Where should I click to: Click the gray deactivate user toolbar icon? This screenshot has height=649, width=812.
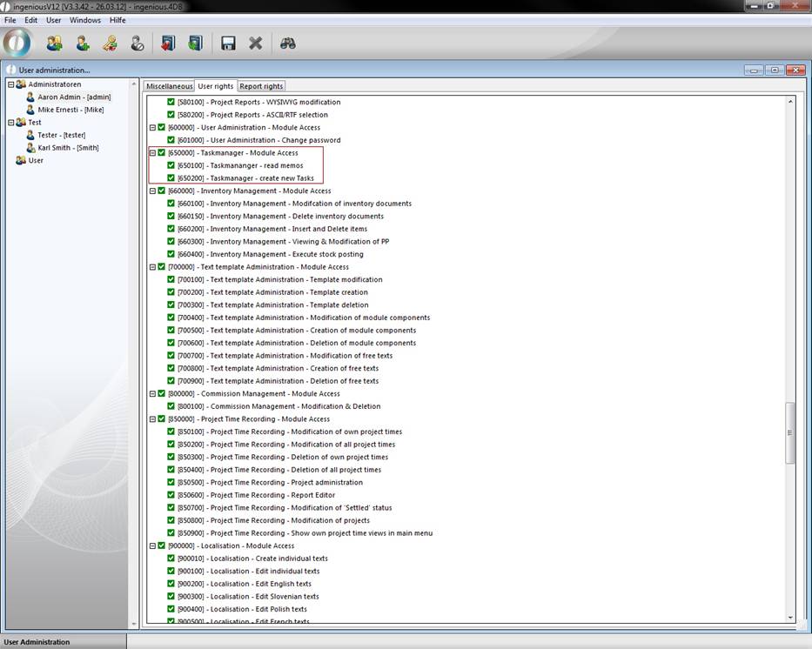(x=138, y=43)
